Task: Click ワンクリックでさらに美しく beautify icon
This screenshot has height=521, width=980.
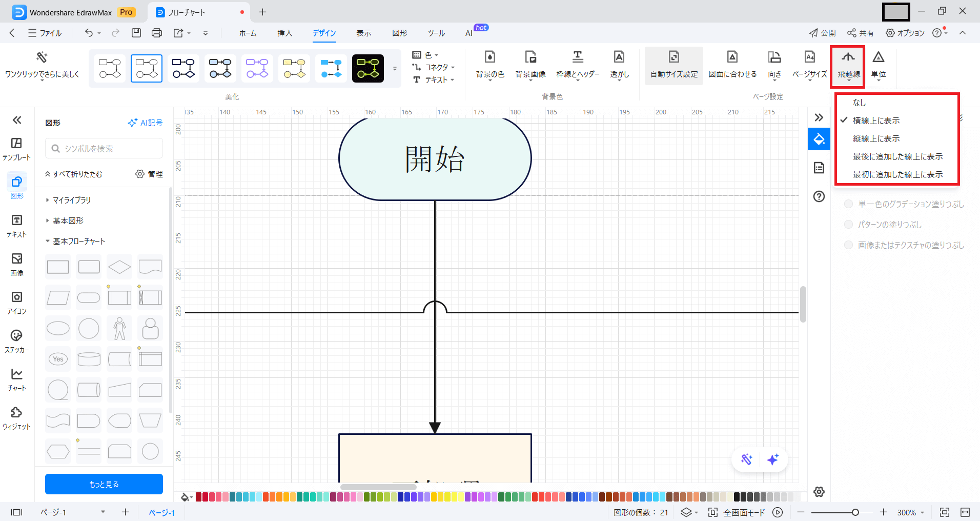Action: tap(42, 57)
